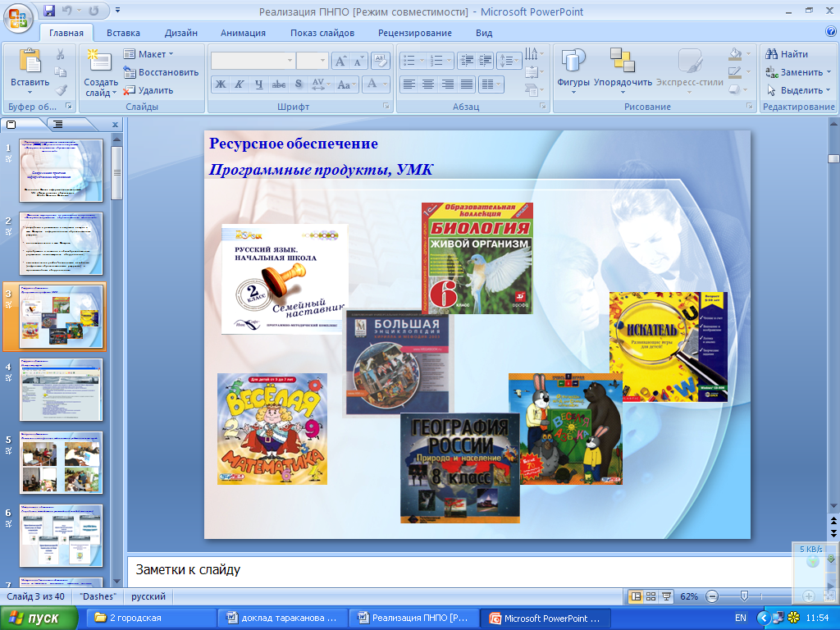Click the Paste clipboard icon
Image resolution: width=840 pixels, height=630 pixels.
pyautogui.click(x=30, y=61)
